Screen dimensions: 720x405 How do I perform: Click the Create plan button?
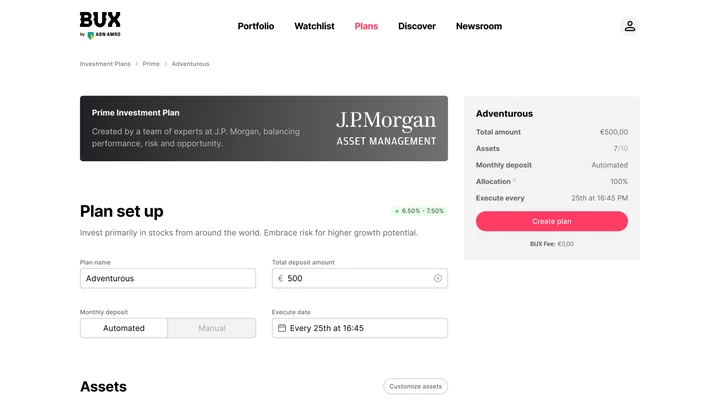[x=551, y=221]
